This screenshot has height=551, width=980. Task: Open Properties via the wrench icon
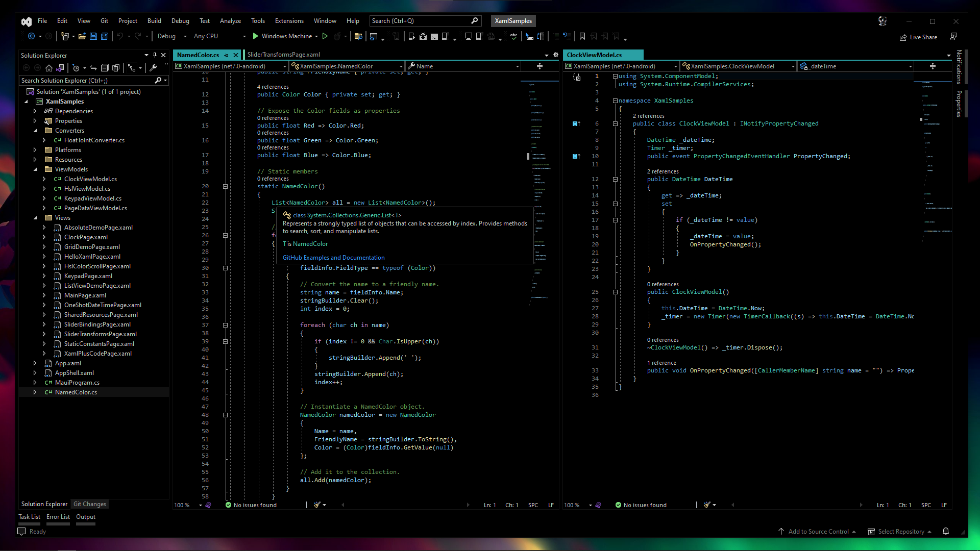tap(153, 67)
